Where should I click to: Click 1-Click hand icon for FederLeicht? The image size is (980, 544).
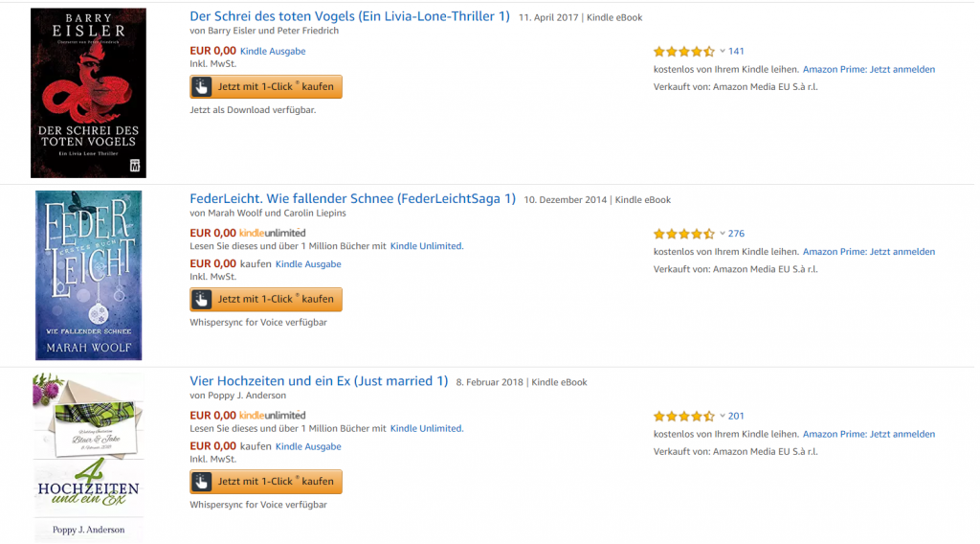point(201,299)
